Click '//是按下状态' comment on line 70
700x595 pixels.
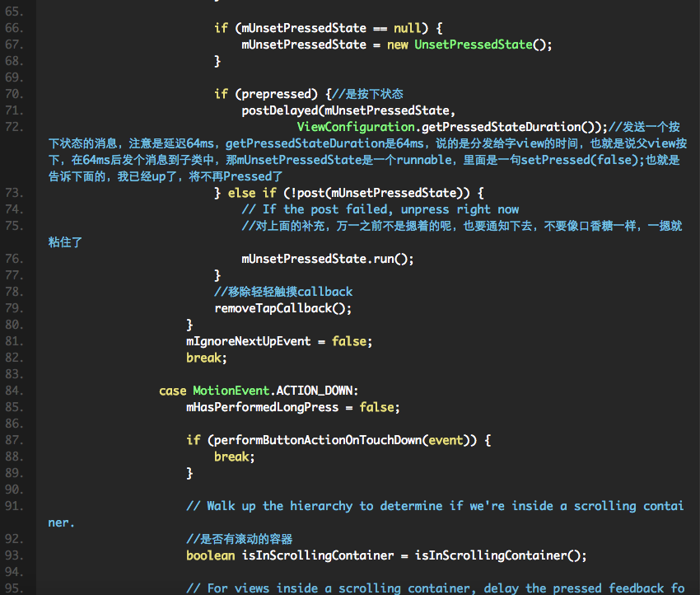(368, 94)
